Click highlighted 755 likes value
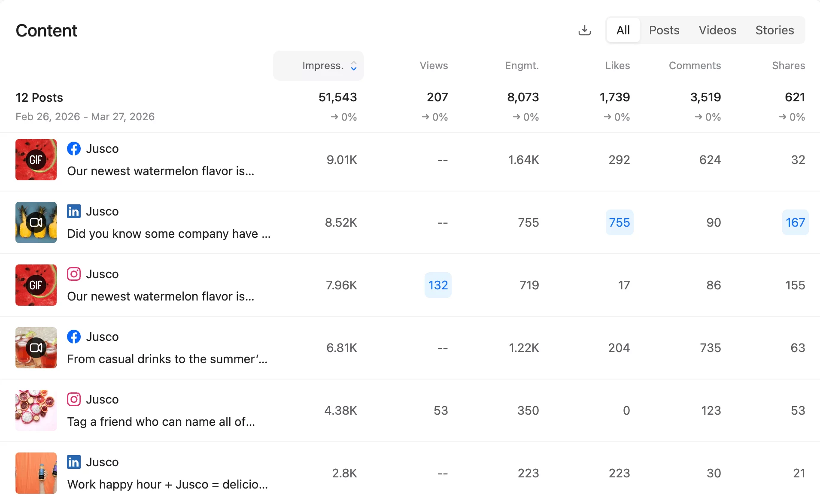Image resolution: width=820 pixels, height=504 pixels. tap(620, 222)
